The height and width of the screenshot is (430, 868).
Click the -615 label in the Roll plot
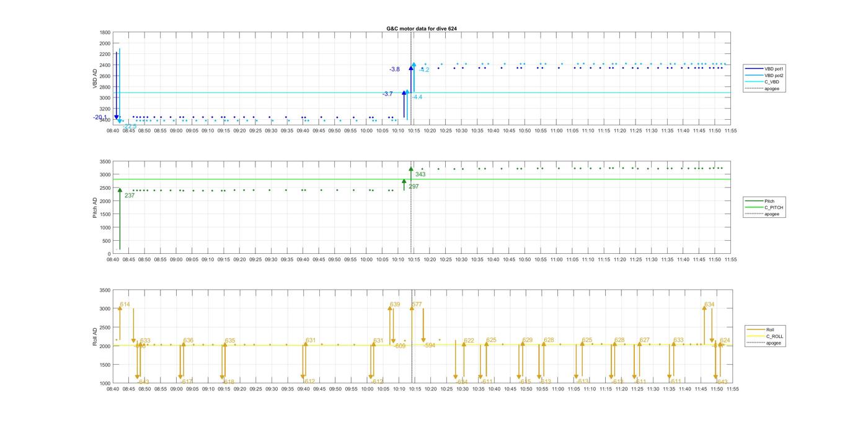(525, 382)
